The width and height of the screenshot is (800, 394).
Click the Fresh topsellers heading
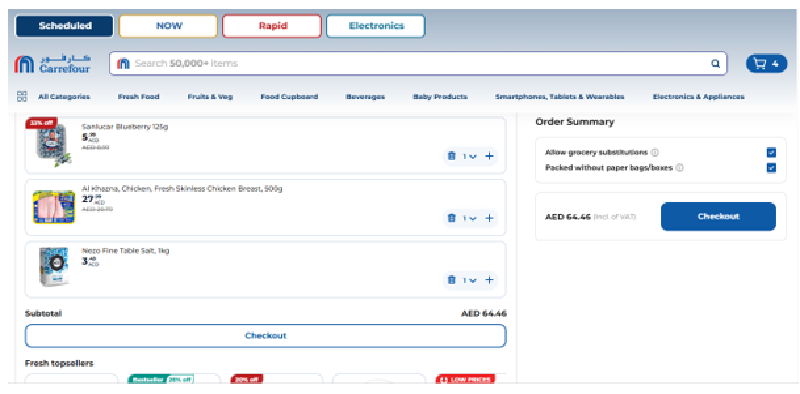[59, 363]
